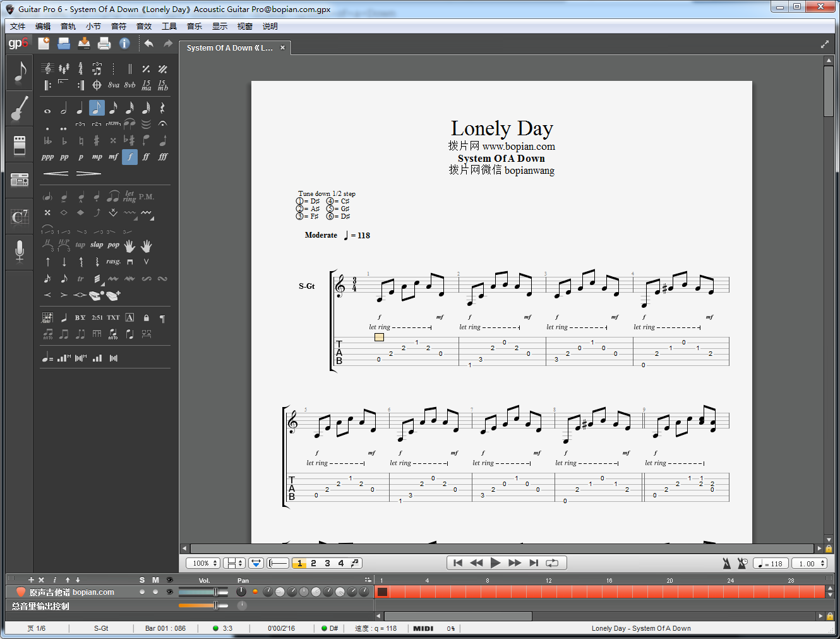840x639 pixels.
Task: Open the vibrato wide dropdown icon
Action: [x=130, y=214]
